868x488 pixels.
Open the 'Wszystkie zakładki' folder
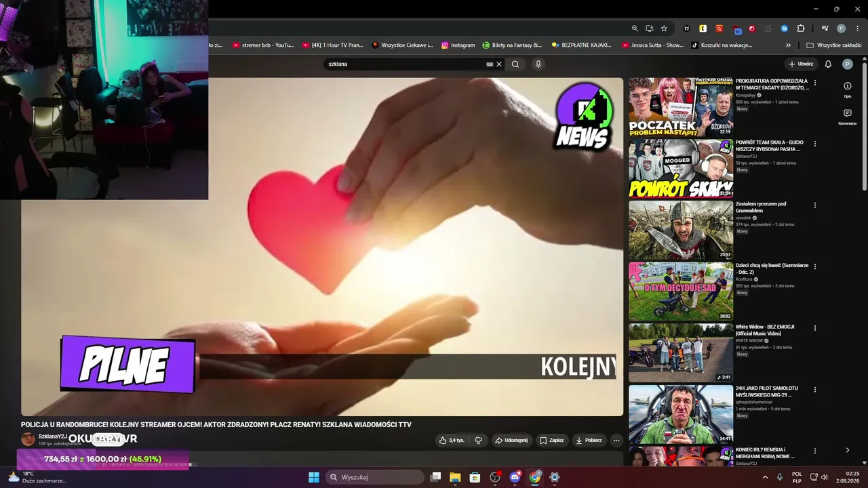click(x=833, y=45)
